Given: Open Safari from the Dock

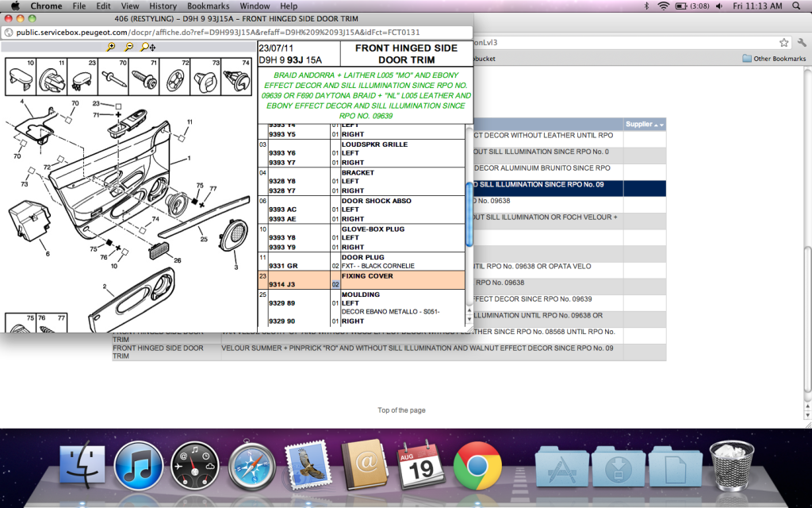Looking at the screenshot, I should 251,465.
